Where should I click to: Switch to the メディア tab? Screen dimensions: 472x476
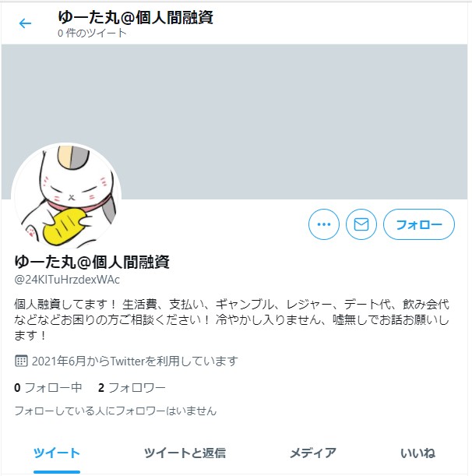(x=313, y=453)
